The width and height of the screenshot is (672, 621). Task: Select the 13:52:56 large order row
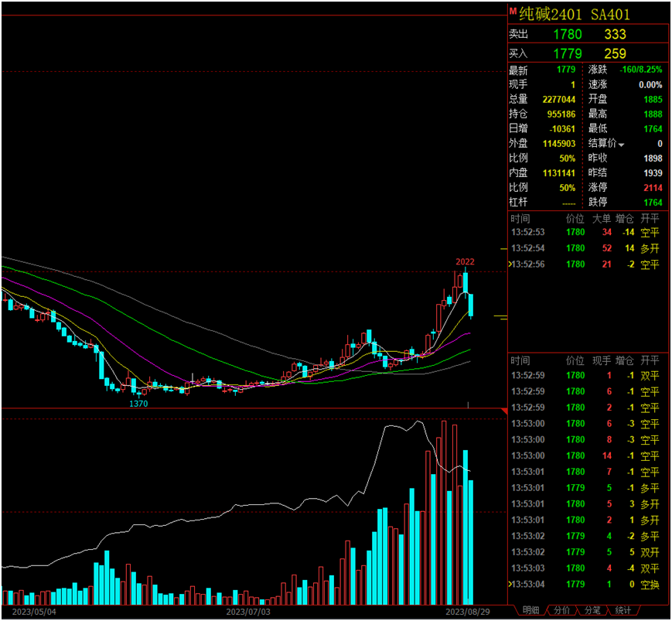tap(588, 264)
